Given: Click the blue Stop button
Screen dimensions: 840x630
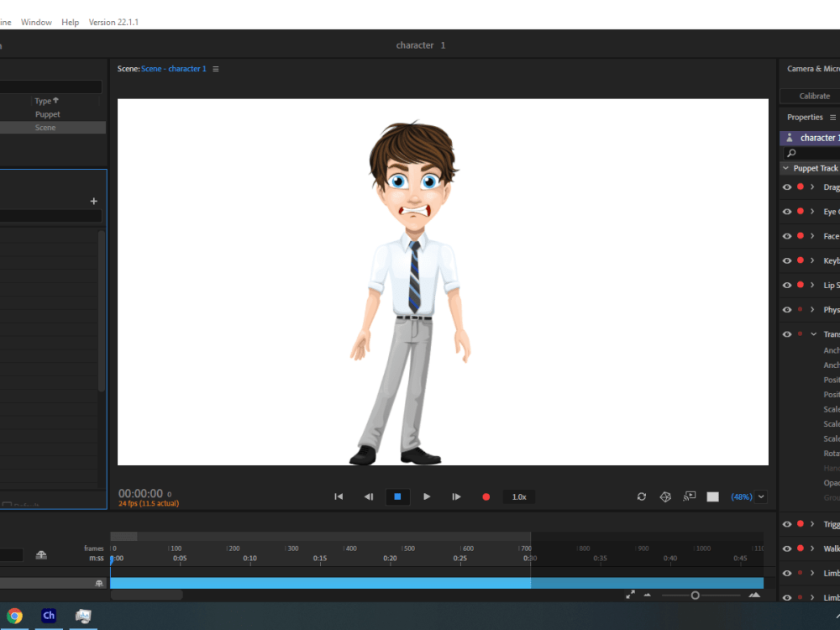Looking at the screenshot, I should [x=397, y=496].
